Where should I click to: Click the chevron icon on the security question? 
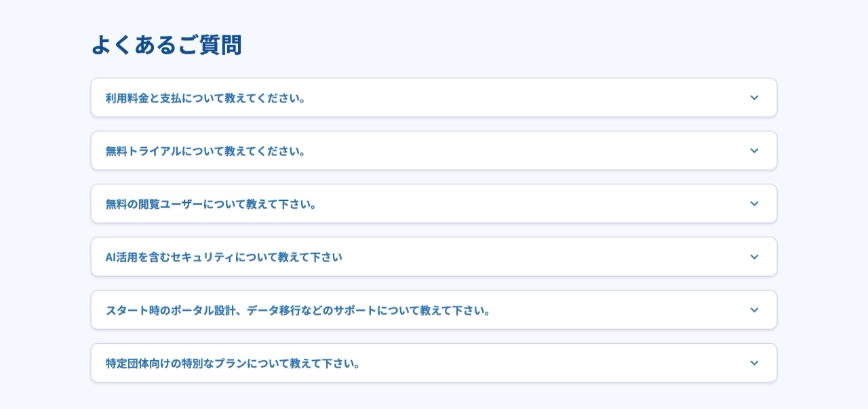pos(754,257)
